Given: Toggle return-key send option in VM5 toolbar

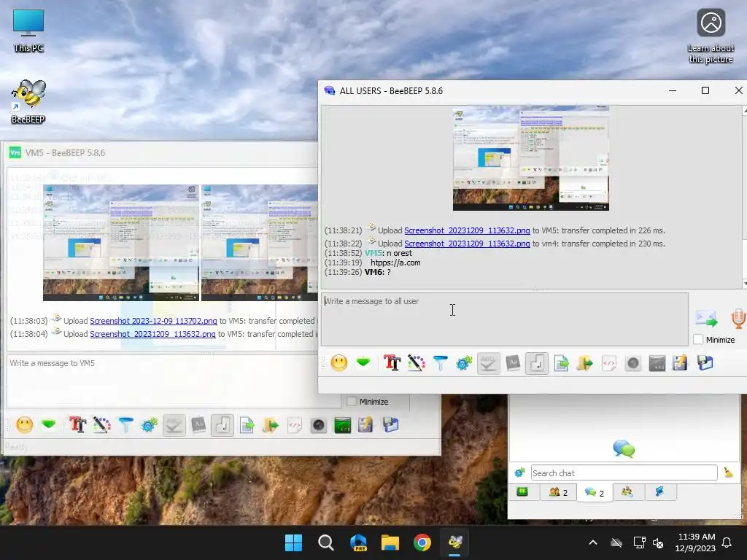Looking at the screenshot, I should pos(222,425).
